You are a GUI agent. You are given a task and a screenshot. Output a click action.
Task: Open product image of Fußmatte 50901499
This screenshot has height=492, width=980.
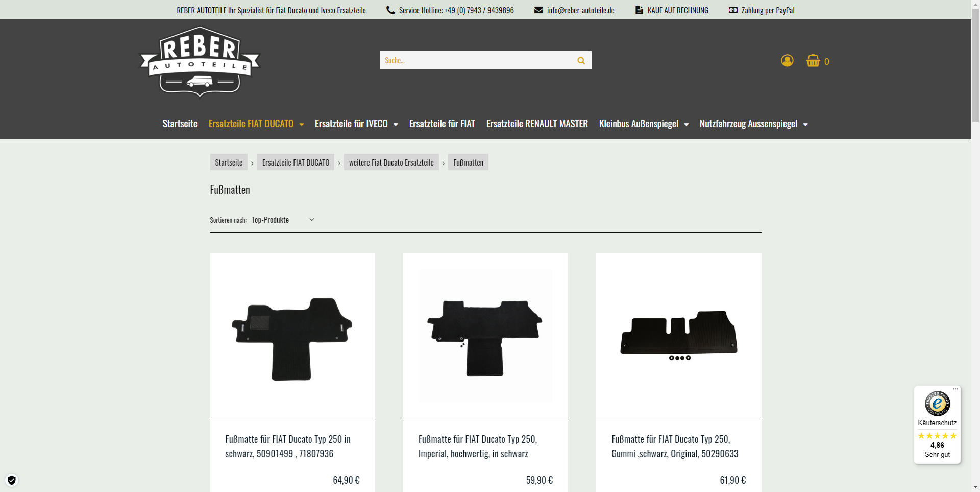[292, 336]
